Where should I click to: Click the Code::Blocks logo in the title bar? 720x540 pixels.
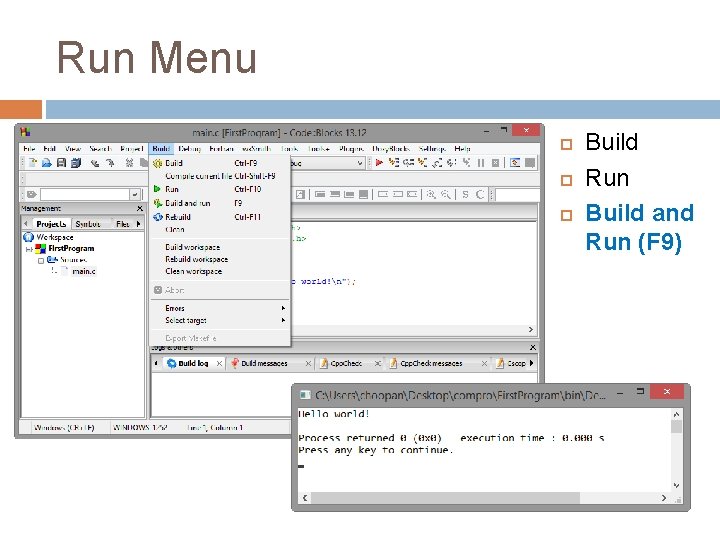pyautogui.click(x=25, y=132)
